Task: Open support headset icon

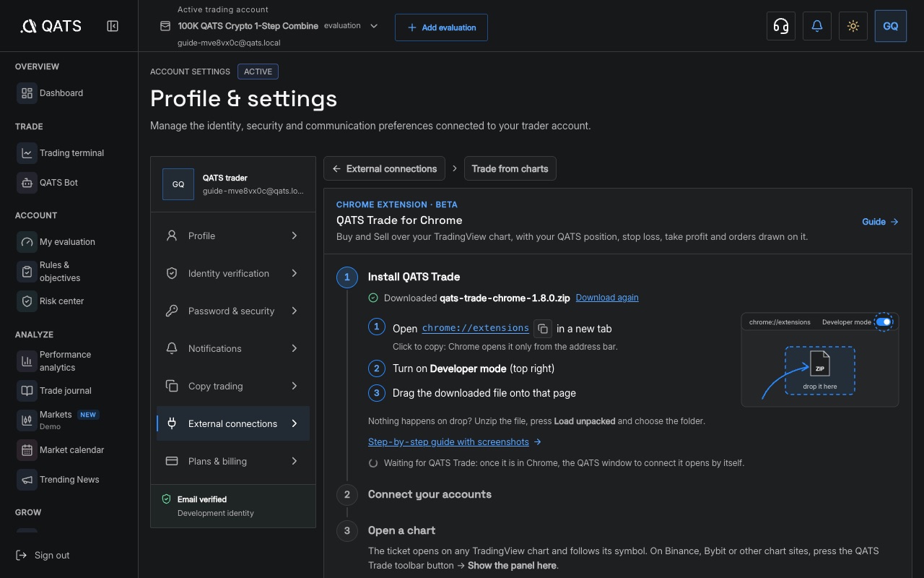Action: tap(781, 26)
